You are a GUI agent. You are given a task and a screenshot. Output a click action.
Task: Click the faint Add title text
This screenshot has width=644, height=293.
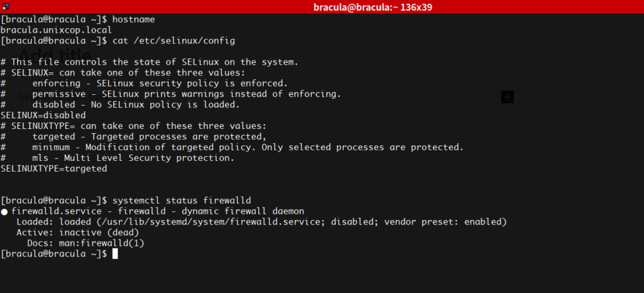(x=55, y=55)
